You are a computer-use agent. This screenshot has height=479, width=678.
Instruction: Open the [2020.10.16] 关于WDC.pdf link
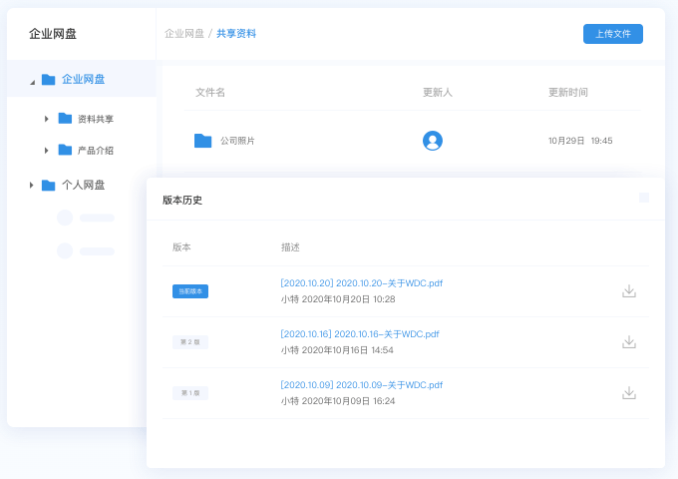(x=359, y=334)
